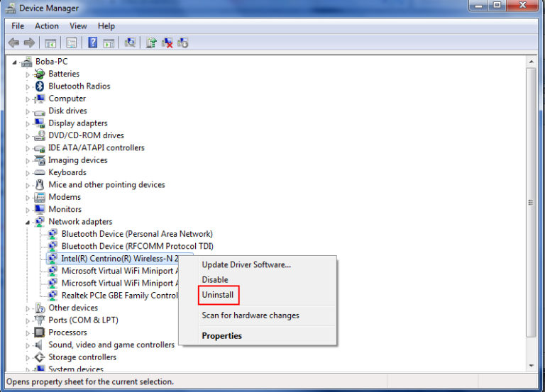Select the second Microsoft Virtual WiFi Miniport entry
Screen dimensions: 545x392
120,283
